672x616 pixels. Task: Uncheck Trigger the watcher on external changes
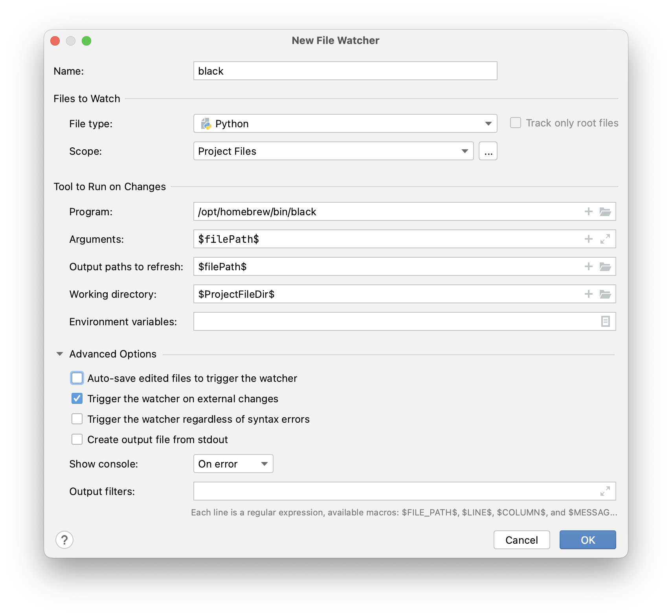77,398
